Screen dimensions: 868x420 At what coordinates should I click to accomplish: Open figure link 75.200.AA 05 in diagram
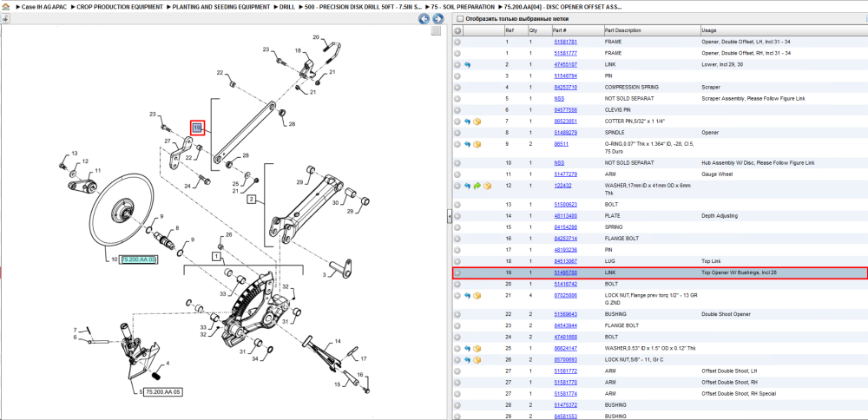coord(164,391)
